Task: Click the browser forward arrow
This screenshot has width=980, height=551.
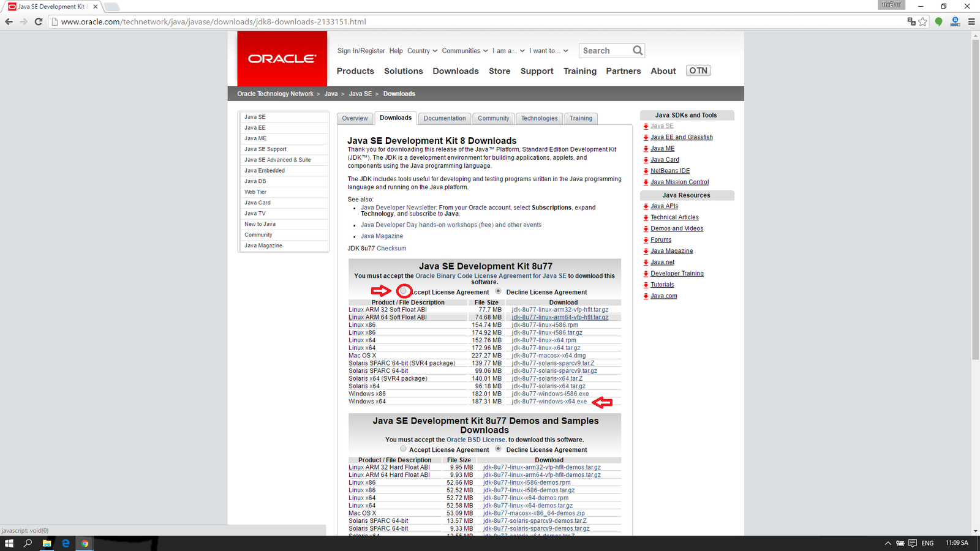Action: click(23, 21)
